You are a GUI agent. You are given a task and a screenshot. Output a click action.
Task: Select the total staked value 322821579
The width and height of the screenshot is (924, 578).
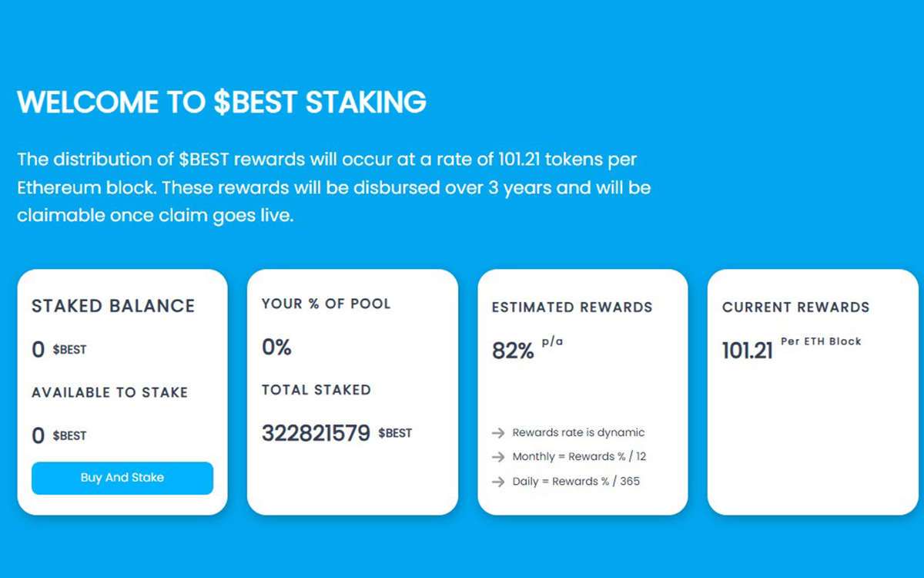(x=316, y=433)
